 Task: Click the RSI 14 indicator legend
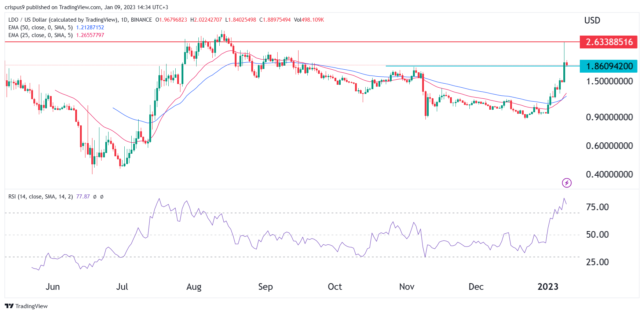point(40,197)
